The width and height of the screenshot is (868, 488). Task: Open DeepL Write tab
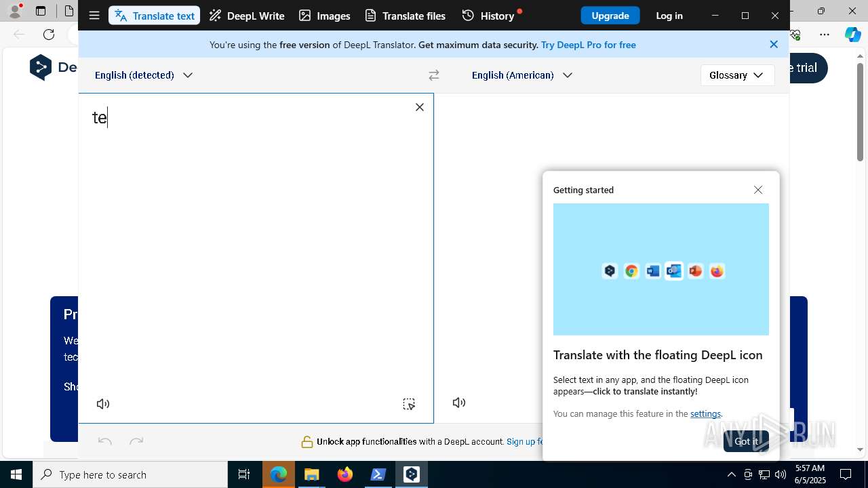click(247, 16)
